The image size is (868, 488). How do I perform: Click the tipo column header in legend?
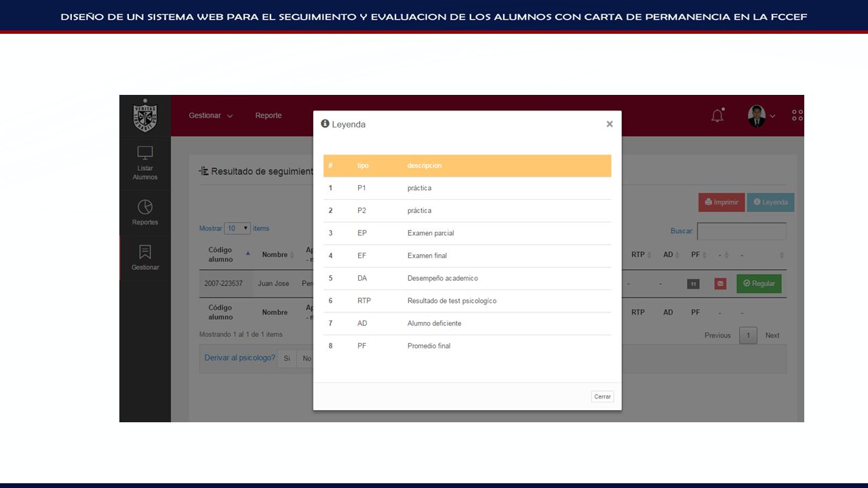(363, 165)
